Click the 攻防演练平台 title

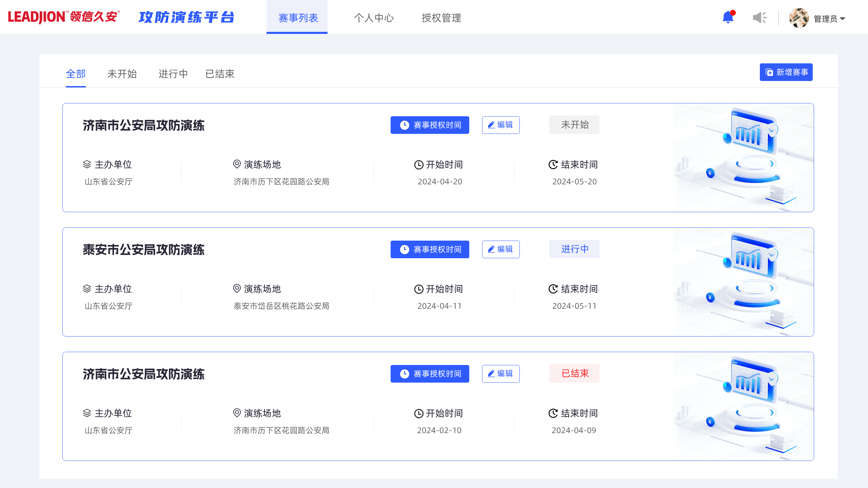pyautogui.click(x=186, y=17)
